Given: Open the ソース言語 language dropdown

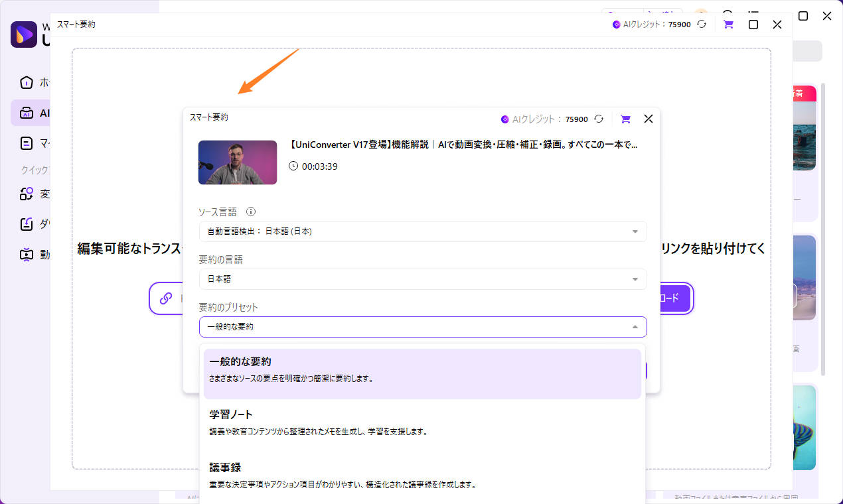Looking at the screenshot, I should tap(422, 231).
